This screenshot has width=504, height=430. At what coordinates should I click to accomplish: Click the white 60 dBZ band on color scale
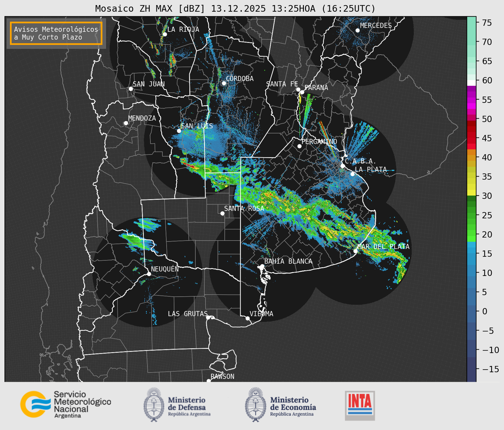pyautogui.click(x=471, y=83)
